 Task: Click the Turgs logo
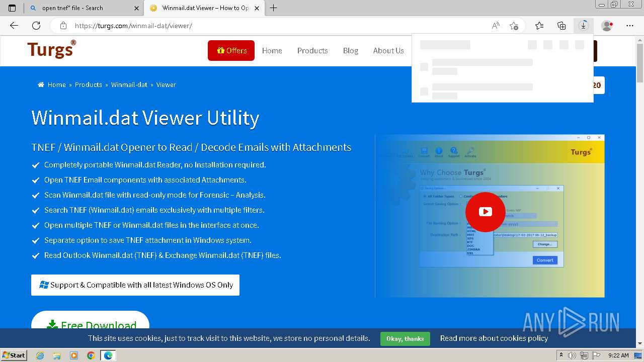click(x=52, y=49)
